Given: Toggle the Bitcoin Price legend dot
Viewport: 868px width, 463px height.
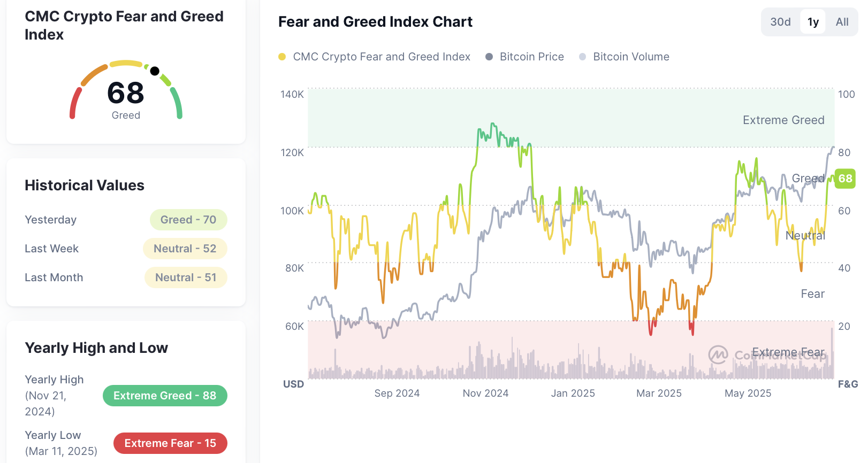Looking at the screenshot, I should point(489,57).
